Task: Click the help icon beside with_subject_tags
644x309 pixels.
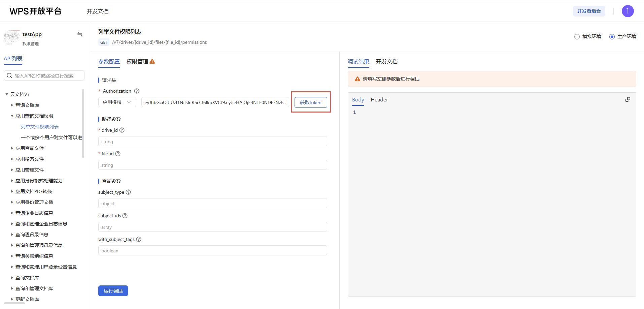Action: pyautogui.click(x=139, y=239)
